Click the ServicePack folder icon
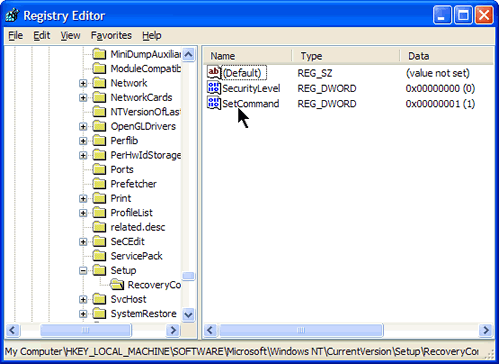 [x=99, y=256]
